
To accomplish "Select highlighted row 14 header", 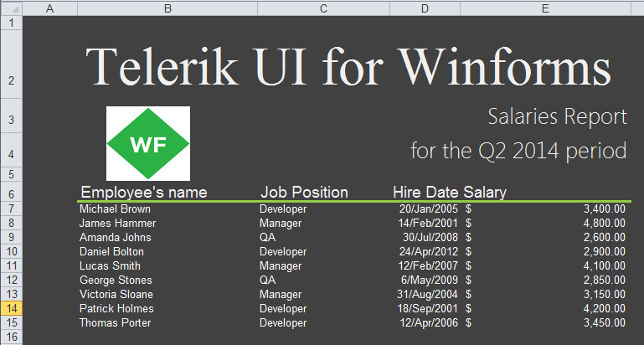I will tap(12, 308).
